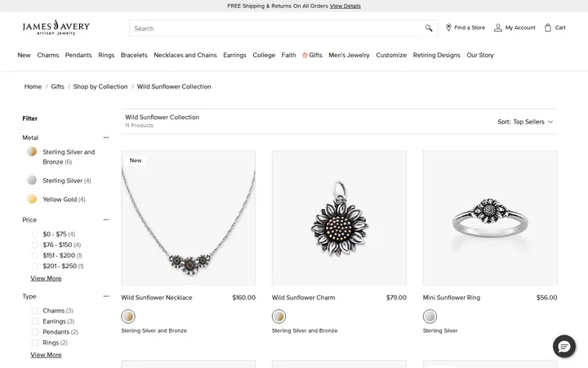The height and width of the screenshot is (368, 588).
Task: Select the $0 - $75 price range
Action: 35,235
